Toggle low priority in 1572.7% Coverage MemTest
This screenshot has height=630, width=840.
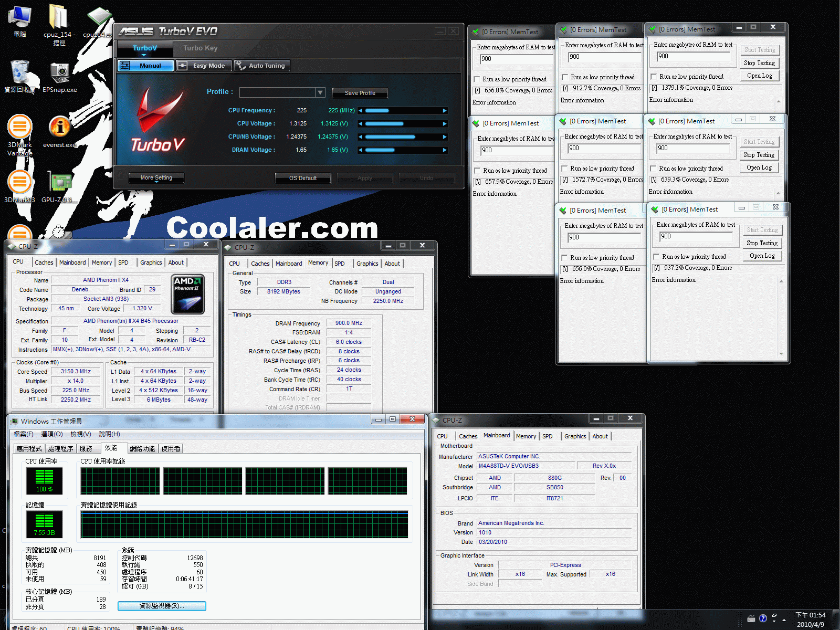(565, 169)
